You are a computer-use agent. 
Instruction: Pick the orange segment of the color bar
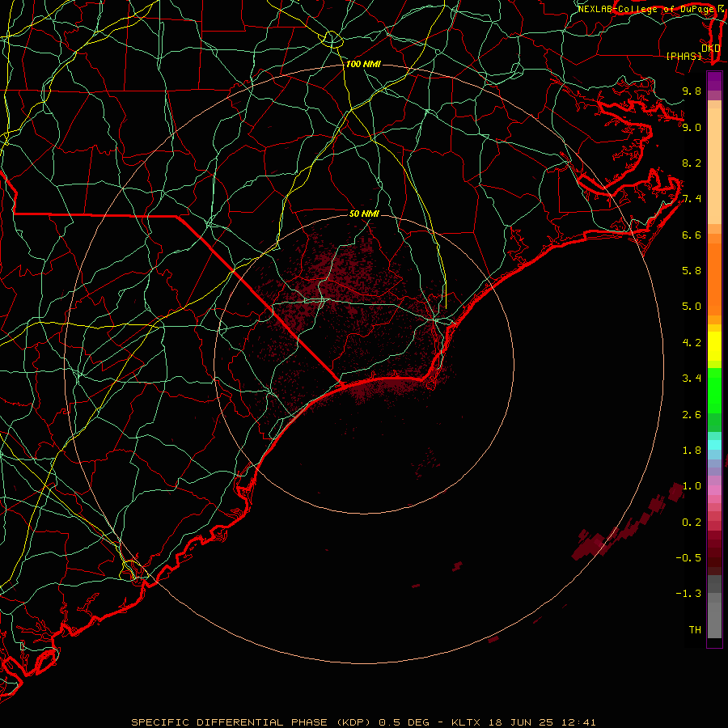(714, 279)
